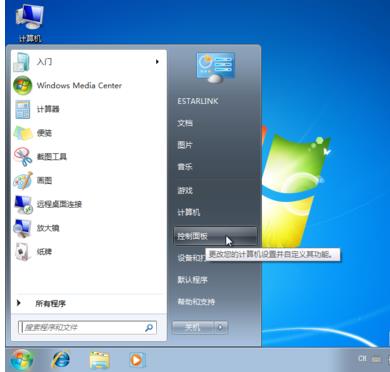Open 计算机 in Start menu right pane
Screen dimensions: 390x372
pyautogui.click(x=188, y=212)
